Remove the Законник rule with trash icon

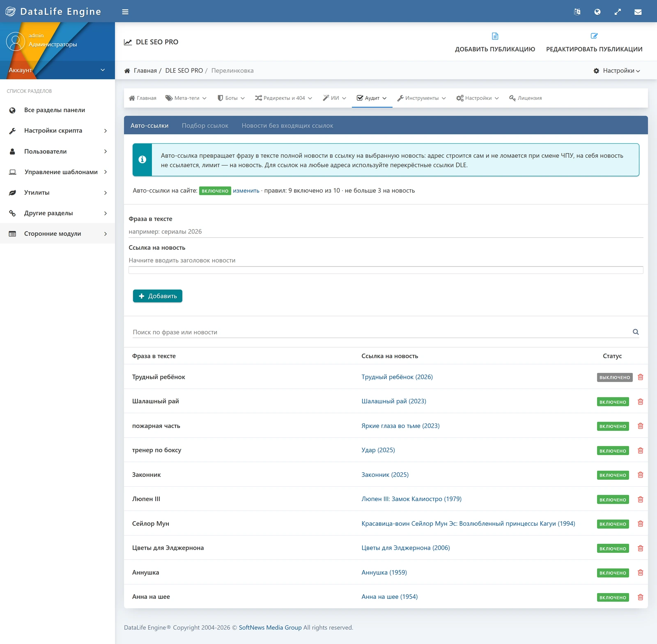point(641,475)
